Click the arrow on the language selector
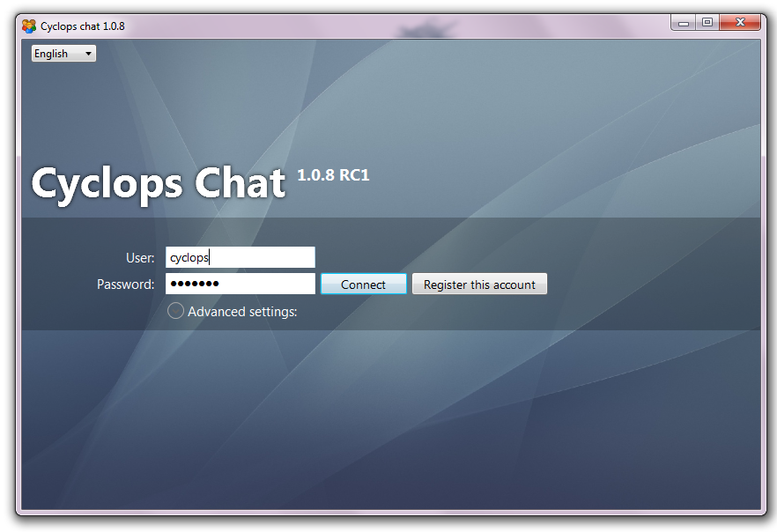This screenshot has width=777, height=532. [88, 54]
